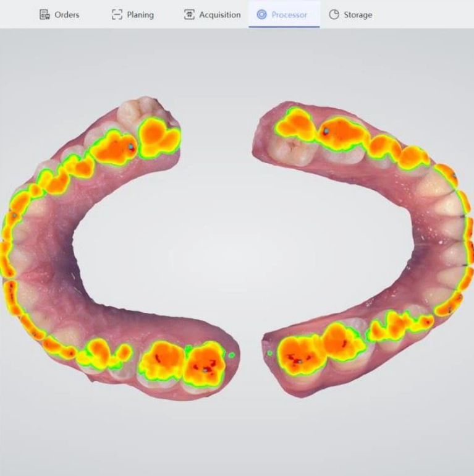474x476 pixels.
Task: Click the blue marker on right arch upper molar
Action: 326,131
